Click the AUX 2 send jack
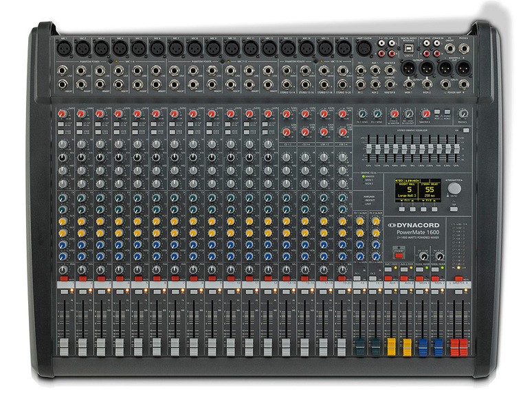The image size is (532, 412). (375, 84)
